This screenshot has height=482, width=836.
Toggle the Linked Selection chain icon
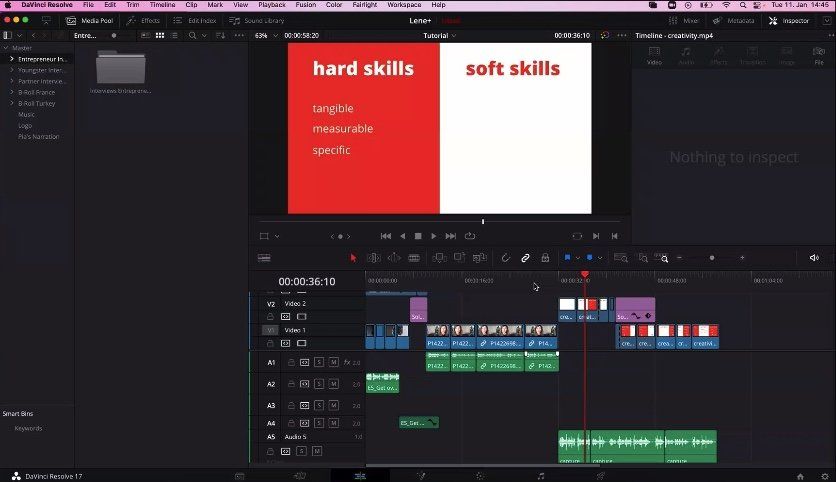coord(525,258)
